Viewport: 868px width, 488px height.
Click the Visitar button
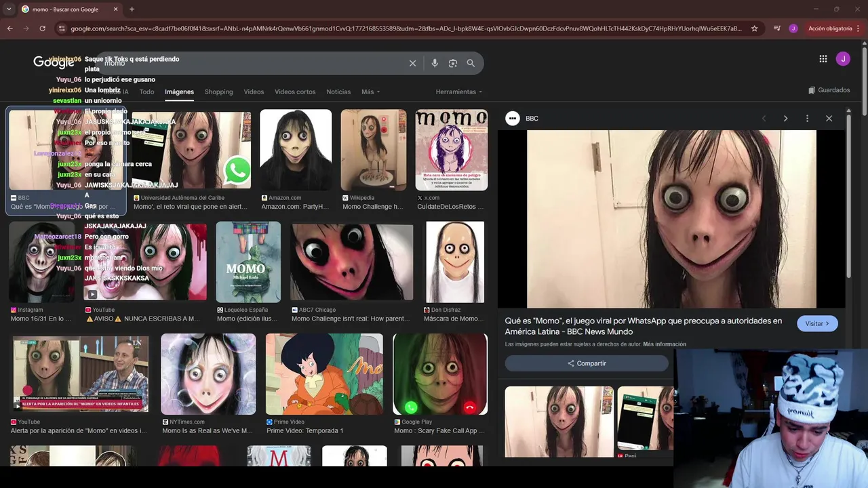817,324
